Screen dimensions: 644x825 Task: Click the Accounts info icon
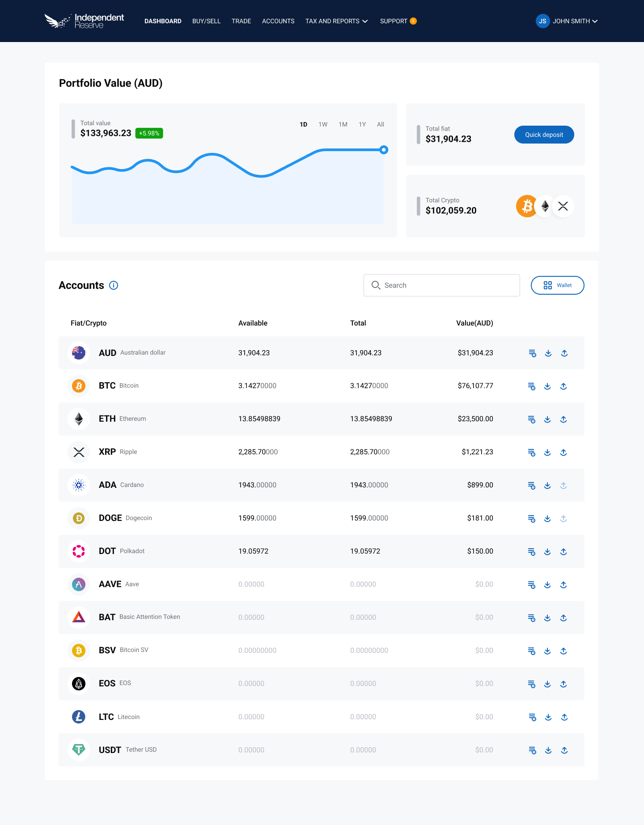tap(114, 285)
